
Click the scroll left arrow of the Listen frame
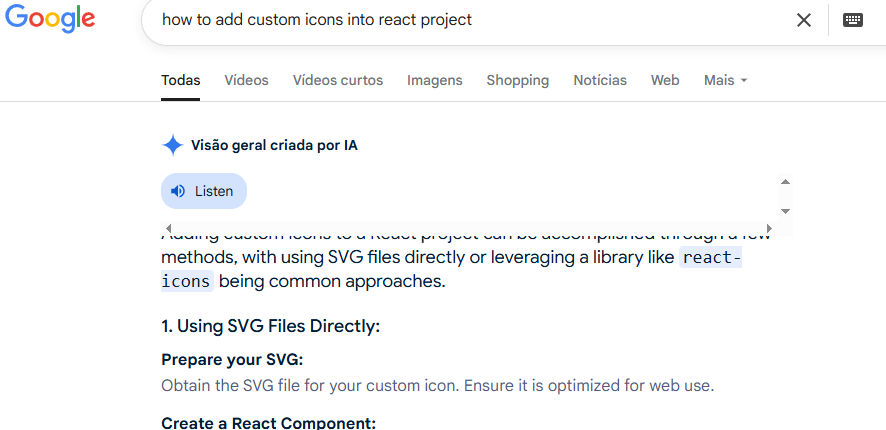point(168,228)
